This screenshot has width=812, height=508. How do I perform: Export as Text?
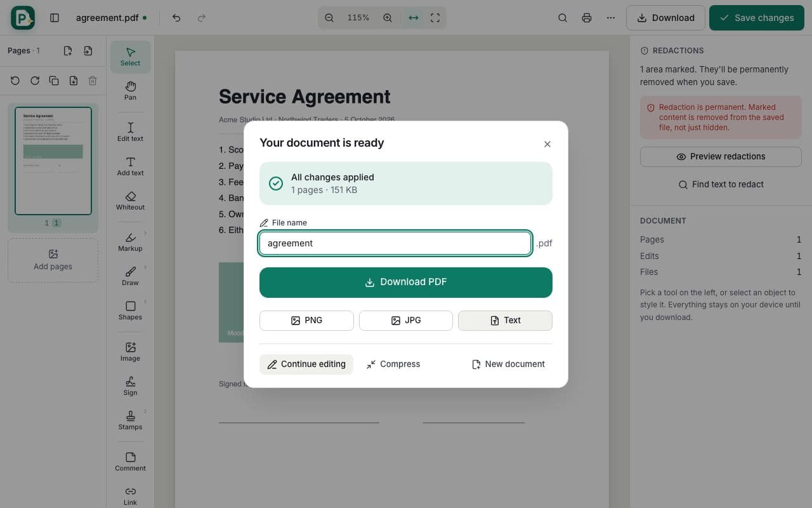pyautogui.click(x=505, y=321)
